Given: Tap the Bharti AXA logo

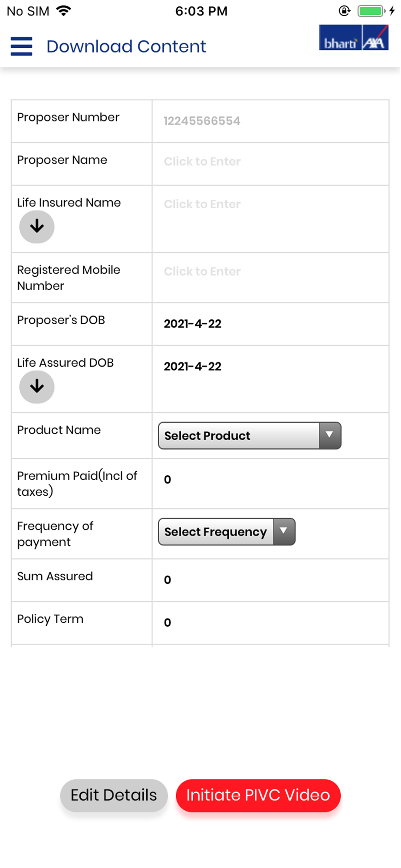Looking at the screenshot, I should 354,37.
